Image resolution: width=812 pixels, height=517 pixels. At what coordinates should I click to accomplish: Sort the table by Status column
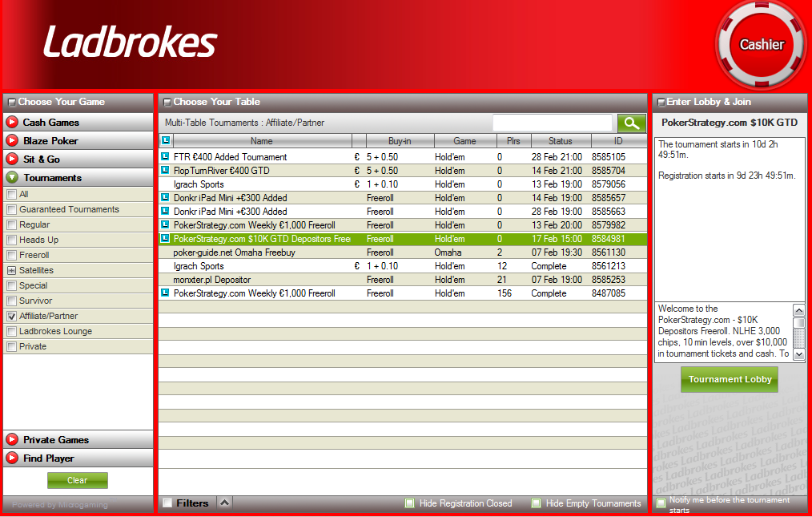[561, 141]
